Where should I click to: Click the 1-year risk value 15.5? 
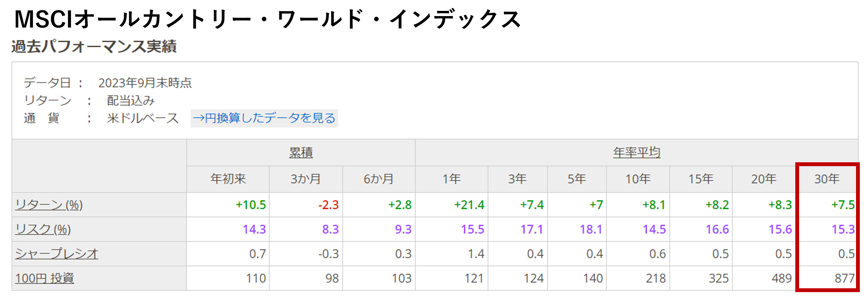coord(473,230)
